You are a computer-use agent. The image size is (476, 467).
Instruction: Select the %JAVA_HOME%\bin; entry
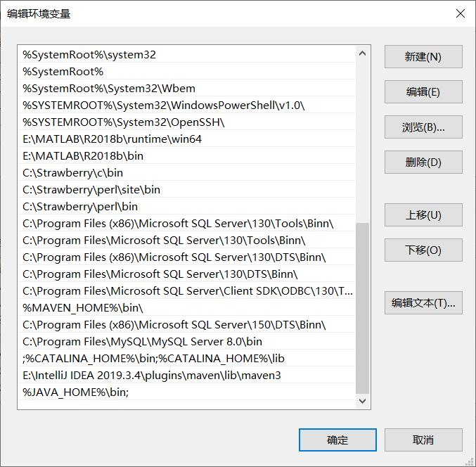click(x=186, y=392)
